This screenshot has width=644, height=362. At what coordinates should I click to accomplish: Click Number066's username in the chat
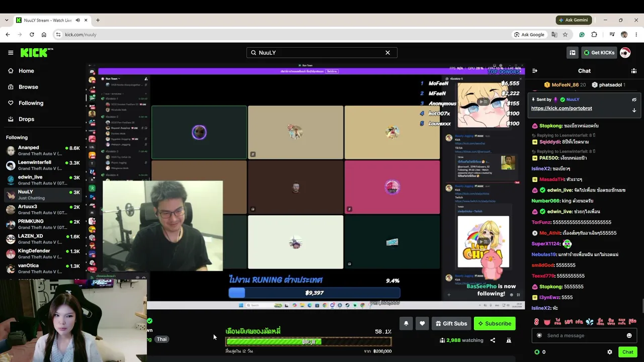pos(545,201)
